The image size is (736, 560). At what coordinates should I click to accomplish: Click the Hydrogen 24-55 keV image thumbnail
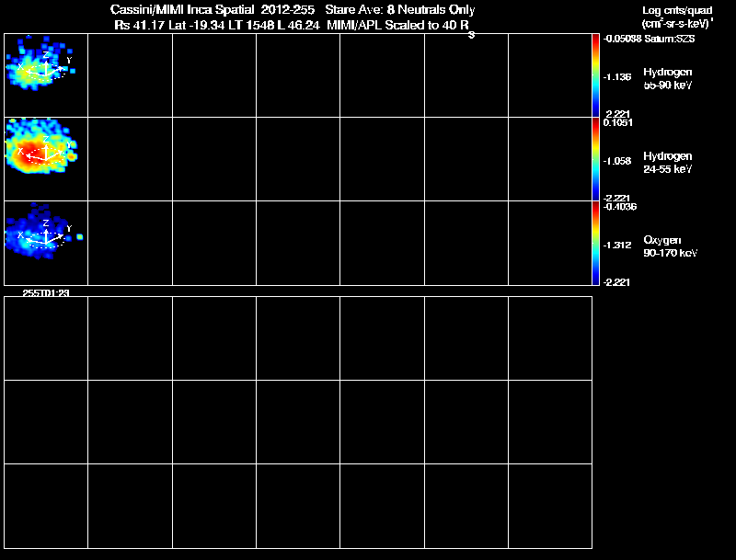coord(46,159)
